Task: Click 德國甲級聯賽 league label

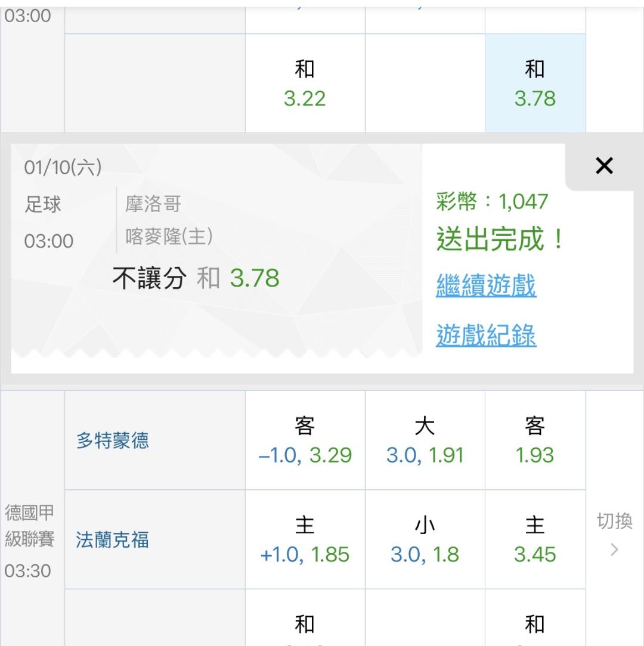Action: coord(30,526)
